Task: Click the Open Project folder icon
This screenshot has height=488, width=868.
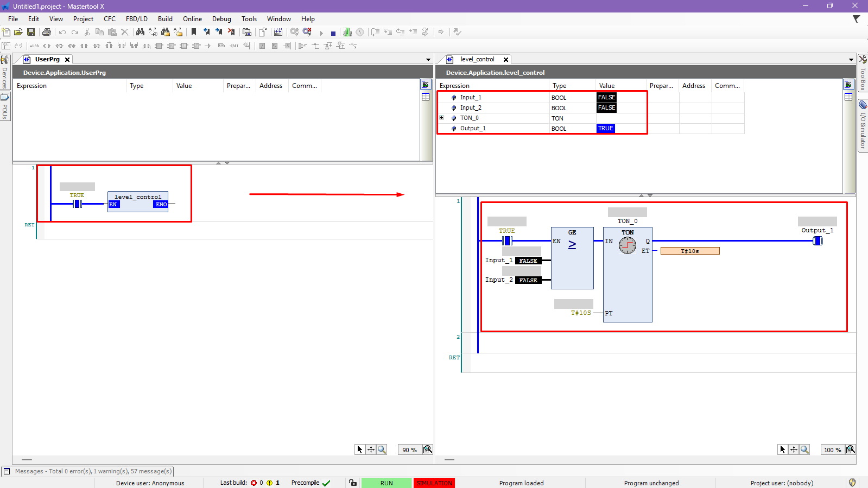Action: [x=18, y=33]
